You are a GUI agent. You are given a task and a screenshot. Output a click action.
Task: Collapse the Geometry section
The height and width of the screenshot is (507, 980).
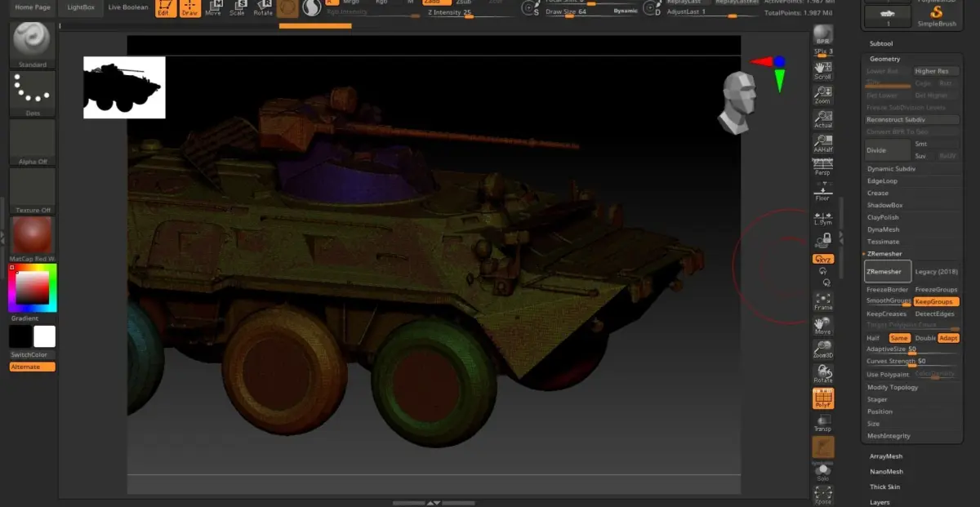(x=884, y=59)
